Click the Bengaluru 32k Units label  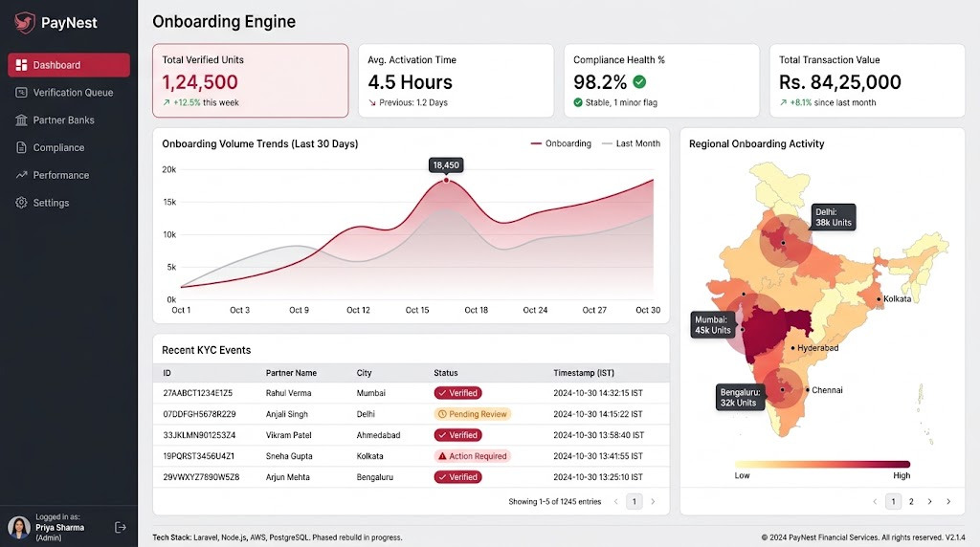[740, 397]
